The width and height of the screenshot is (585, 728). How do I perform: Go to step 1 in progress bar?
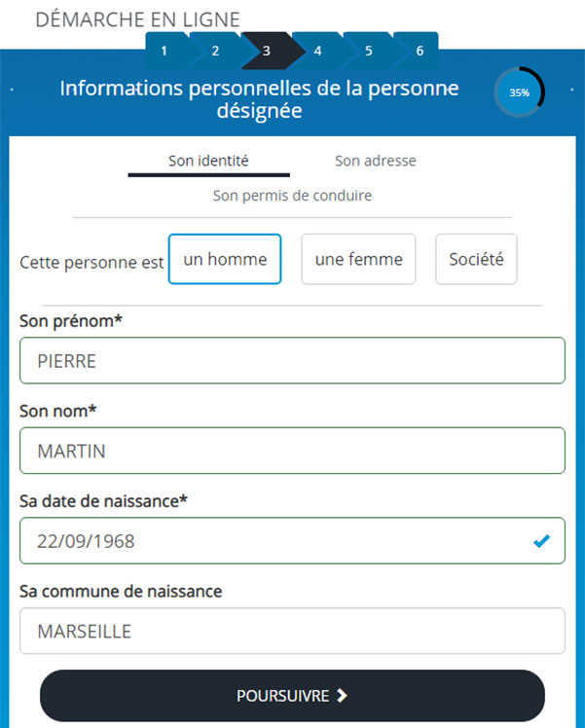point(165,51)
